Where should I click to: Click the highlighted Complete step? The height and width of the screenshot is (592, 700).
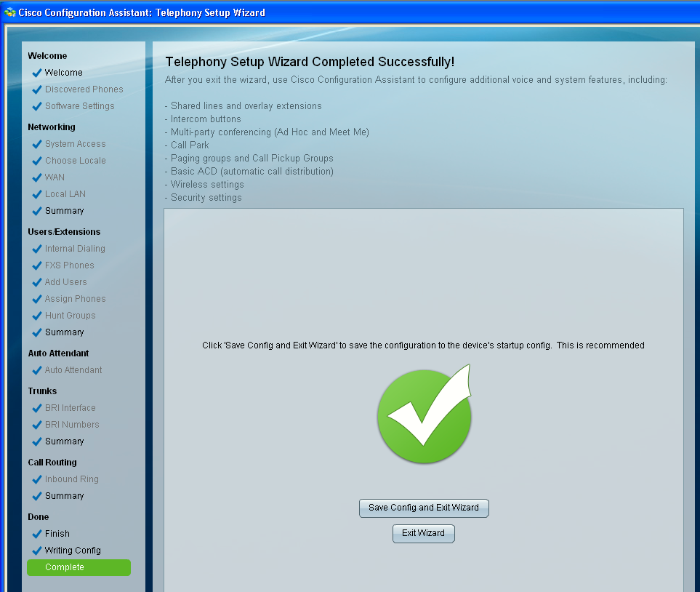click(x=79, y=567)
